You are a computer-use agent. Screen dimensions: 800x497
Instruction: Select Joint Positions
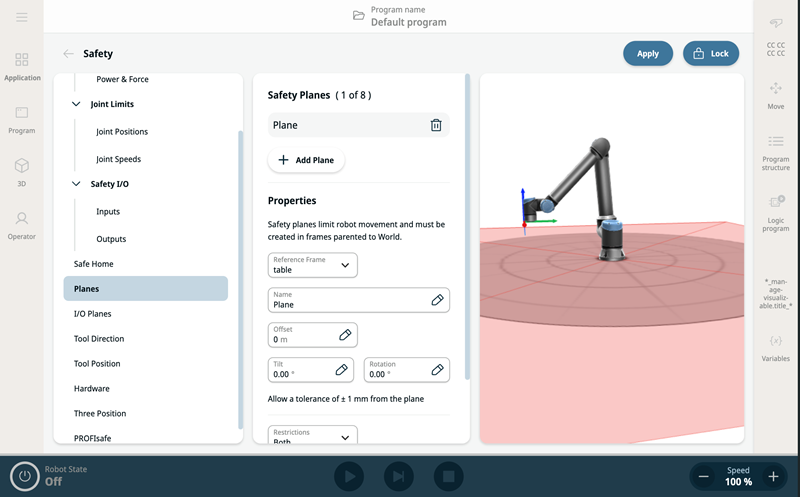tap(122, 132)
